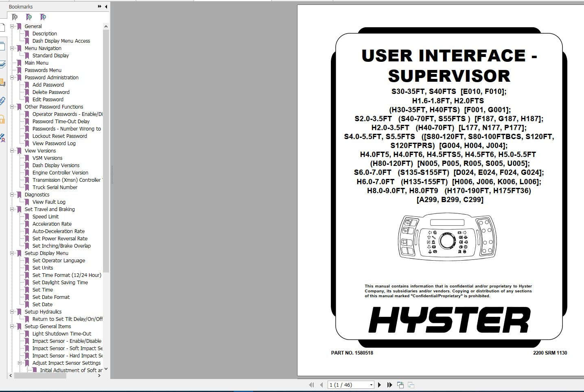Select the Speed Limit bookmark

46,217
